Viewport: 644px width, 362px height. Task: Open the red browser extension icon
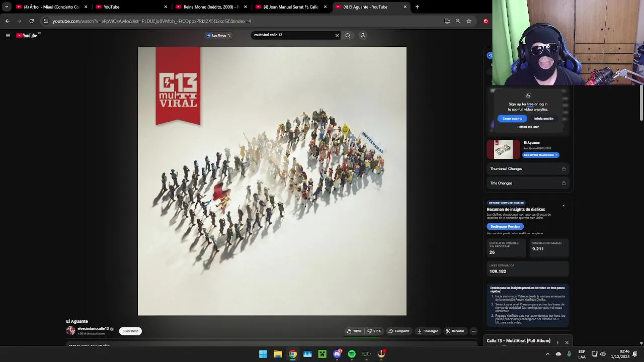tap(486, 21)
